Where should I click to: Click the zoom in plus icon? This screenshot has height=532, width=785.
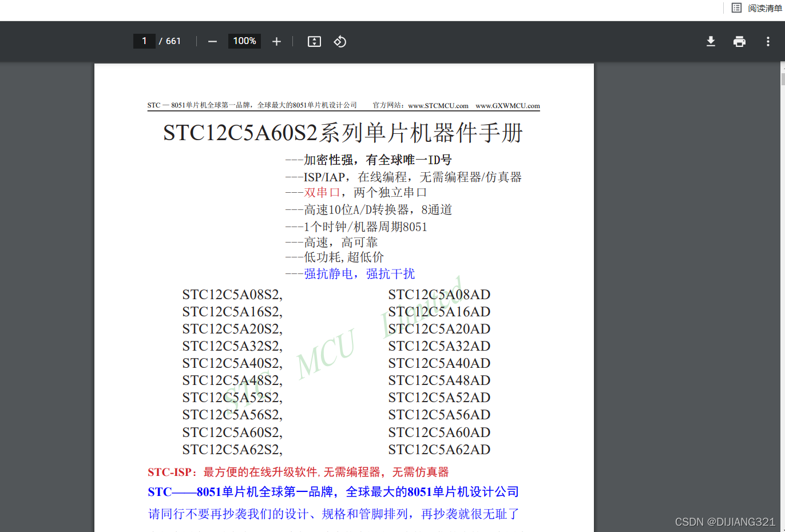tap(276, 41)
